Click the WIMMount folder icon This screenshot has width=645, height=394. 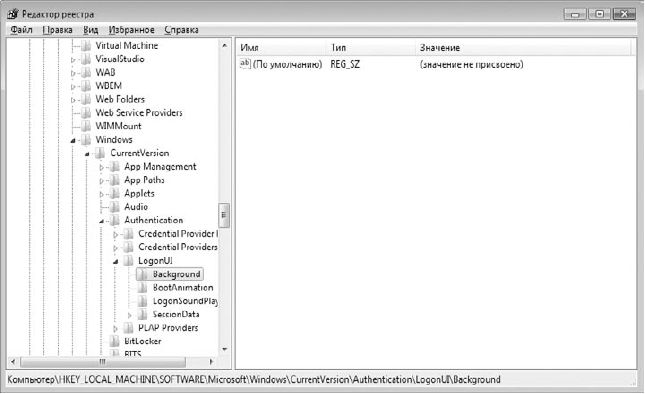pos(86,126)
